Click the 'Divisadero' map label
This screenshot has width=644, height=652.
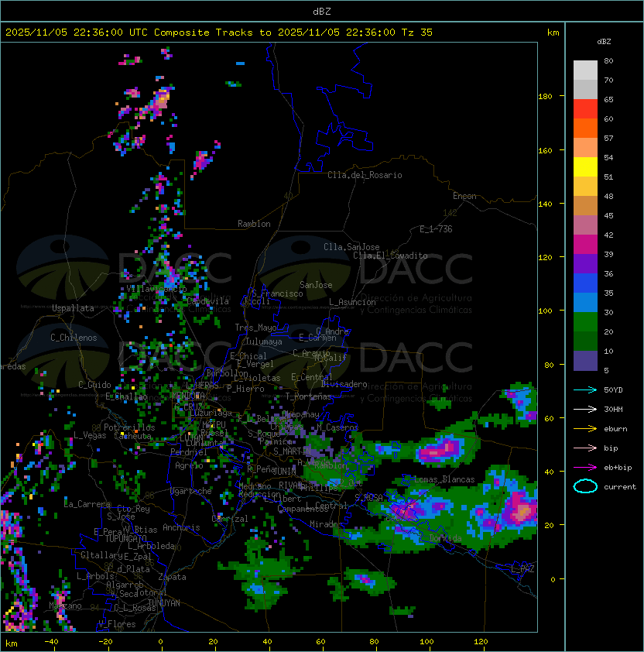[344, 384]
